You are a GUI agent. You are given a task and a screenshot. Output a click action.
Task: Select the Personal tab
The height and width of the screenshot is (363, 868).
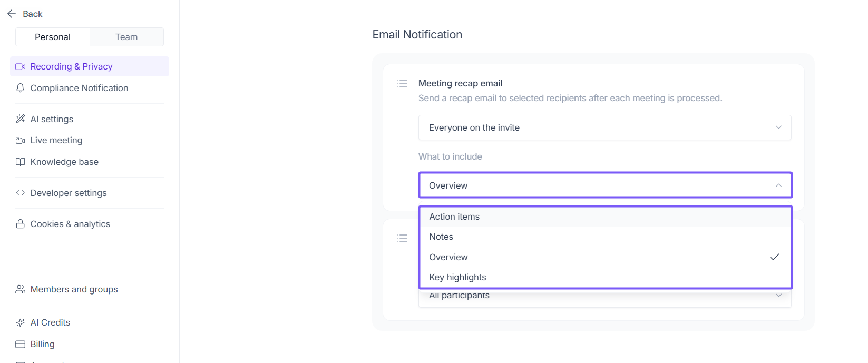coord(53,37)
